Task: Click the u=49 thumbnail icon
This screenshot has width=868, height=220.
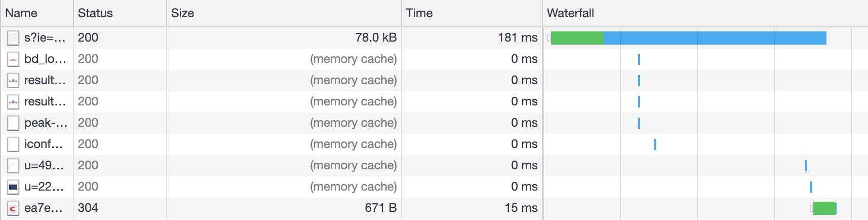Action: pyautogui.click(x=13, y=166)
